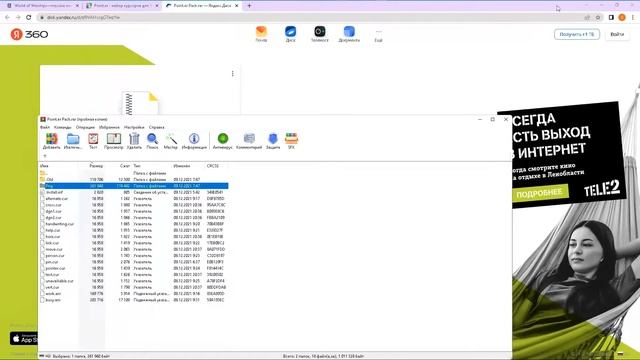Select the unavailable.cur file
Viewport: 640px width, 360px height.
coord(134,281)
